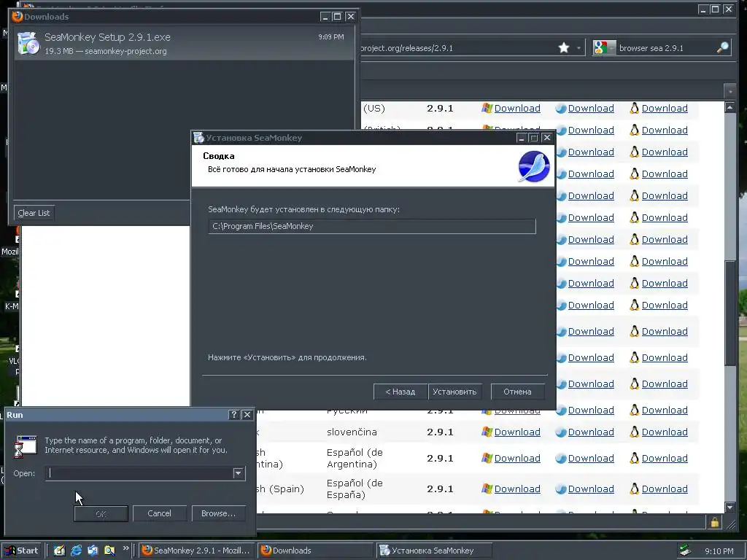Click the Start button
This screenshot has width=747, height=560.
[x=22, y=551]
